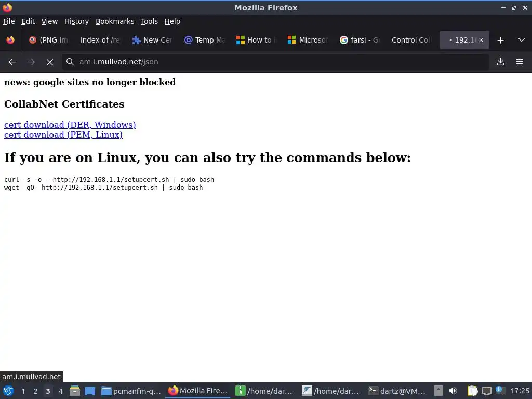Switch to the farsi - G tab
This screenshot has height=399, width=532.
pos(360,40)
